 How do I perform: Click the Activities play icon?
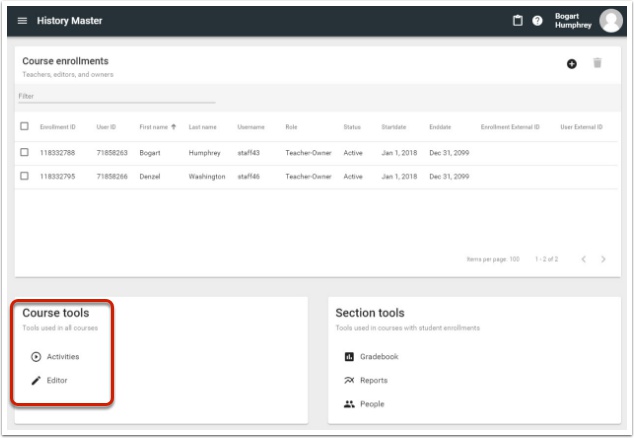pyautogui.click(x=37, y=356)
